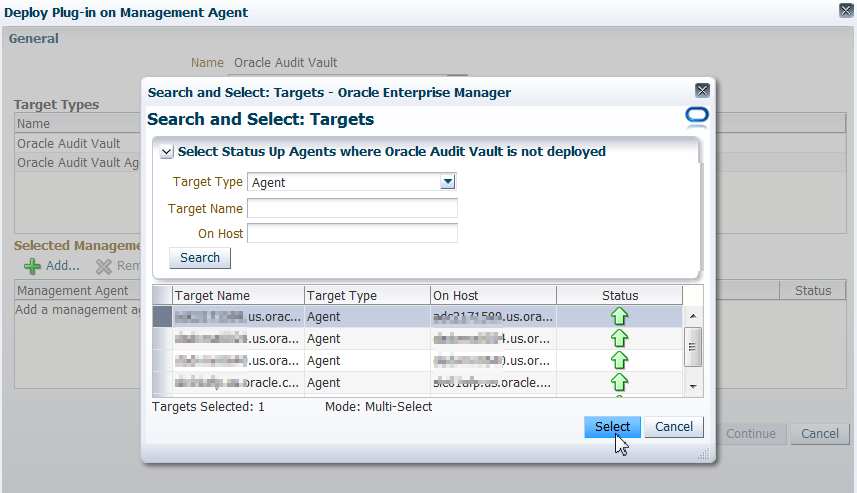Screen dimensions: 857x493
Task: Click the Agent type cell in the fourth row
Action: [x=367, y=382]
